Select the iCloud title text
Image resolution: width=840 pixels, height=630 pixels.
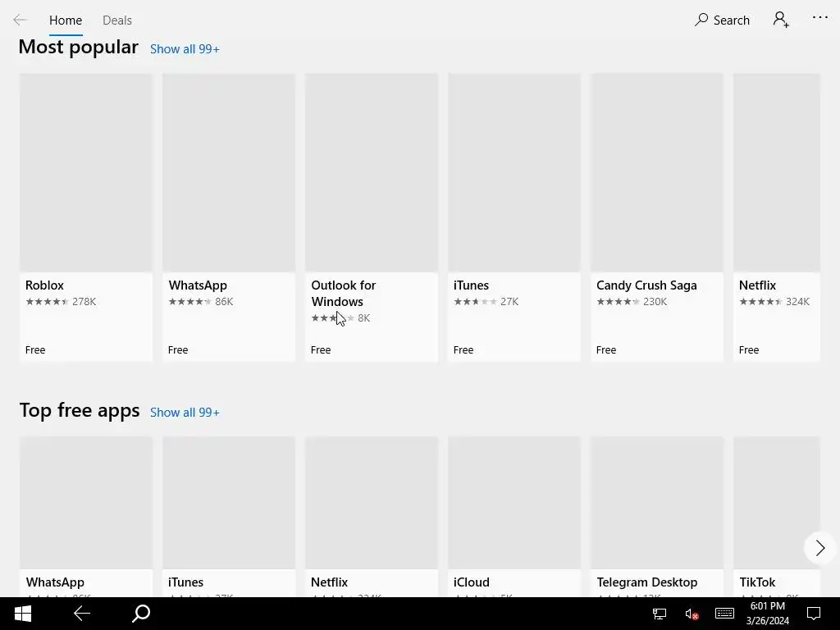(x=472, y=582)
